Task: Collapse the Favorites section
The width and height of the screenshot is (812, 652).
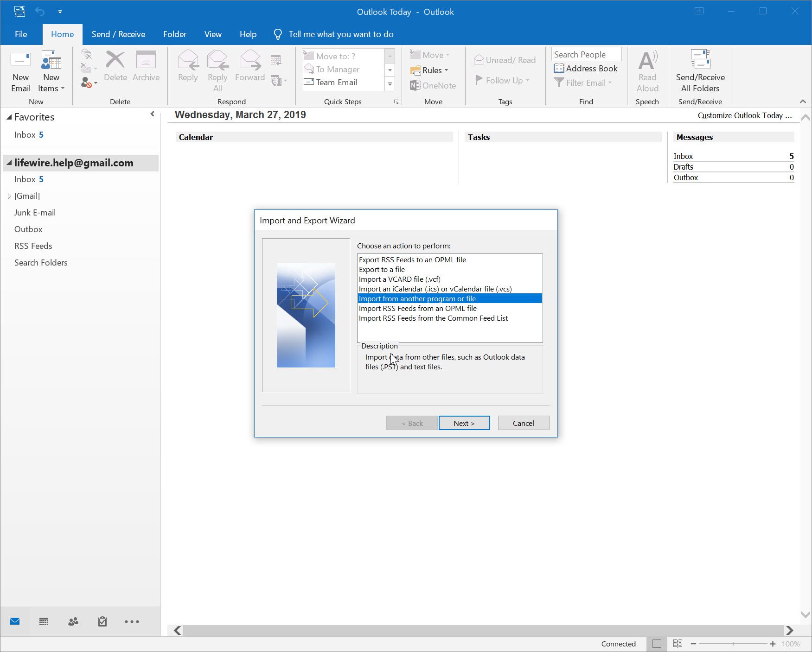Action: [9, 118]
